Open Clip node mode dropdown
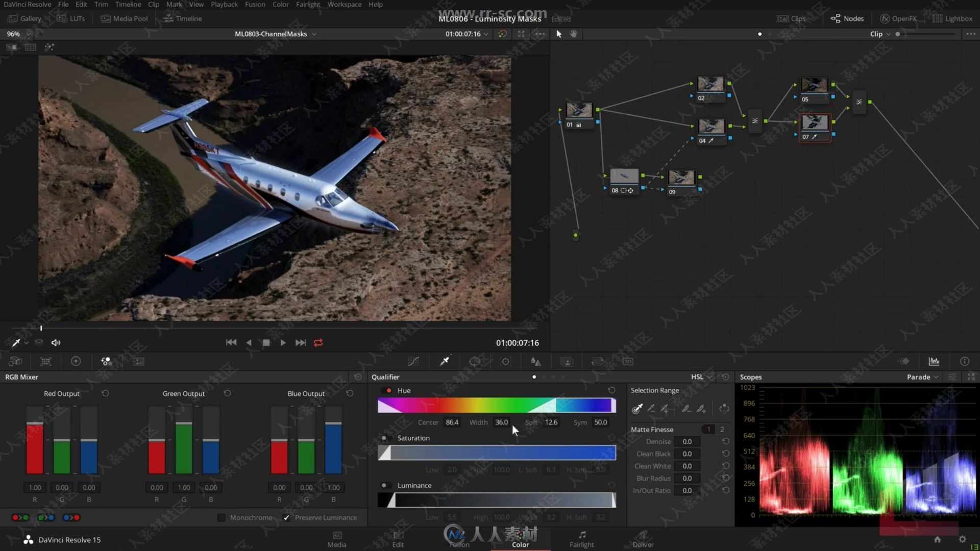Viewport: 980px width, 551px height. tap(880, 34)
